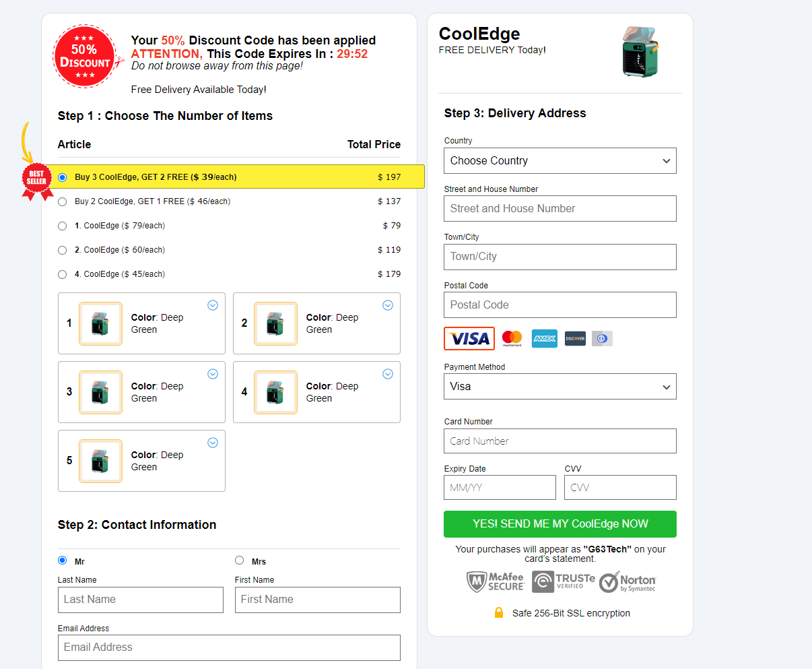Image resolution: width=812 pixels, height=669 pixels.
Task: Click the McAfee Secure badge
Action: click(x=496, y=581)
